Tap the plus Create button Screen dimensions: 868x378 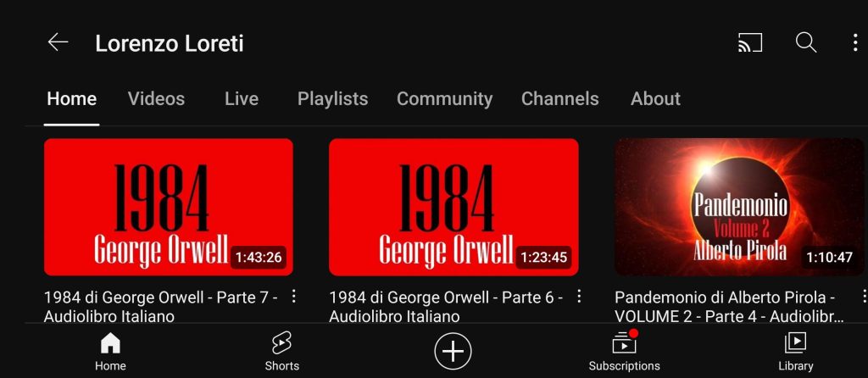click(x=453, y=351)
